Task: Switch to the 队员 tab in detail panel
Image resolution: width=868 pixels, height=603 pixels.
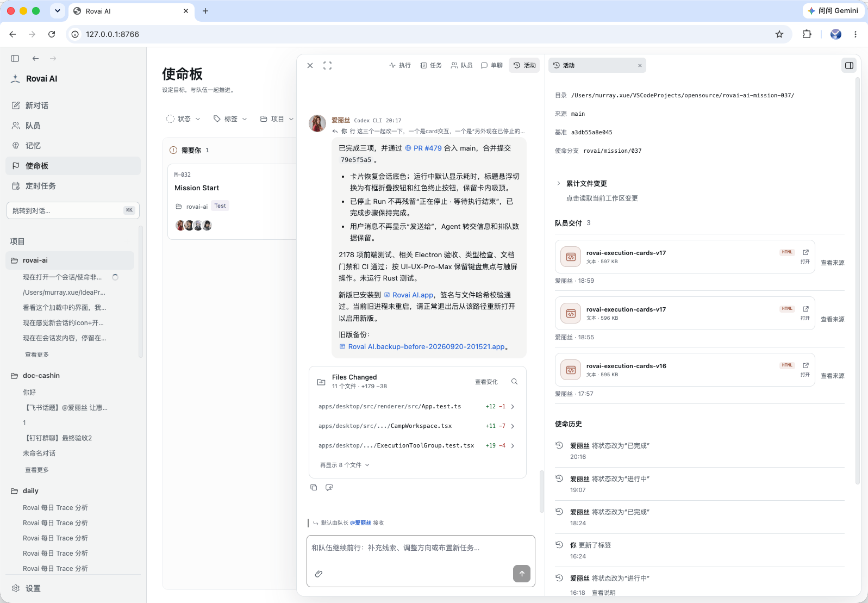Action: 462,65
